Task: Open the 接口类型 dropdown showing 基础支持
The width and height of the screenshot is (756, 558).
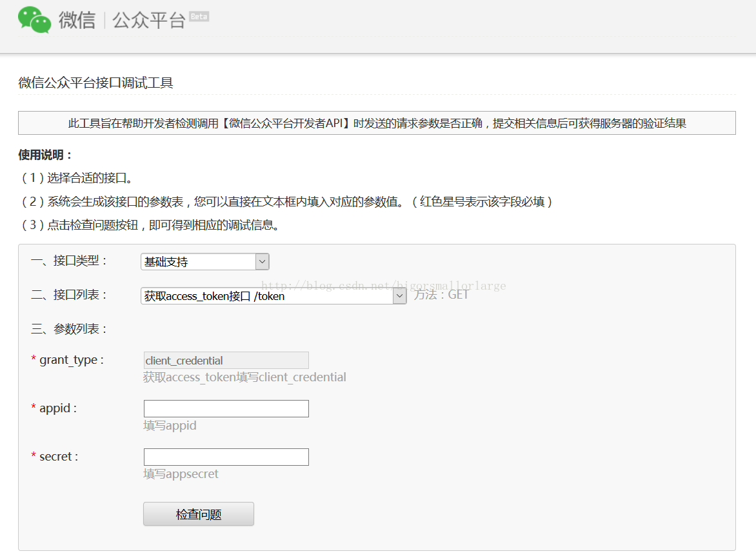Action: pos(200,261)
